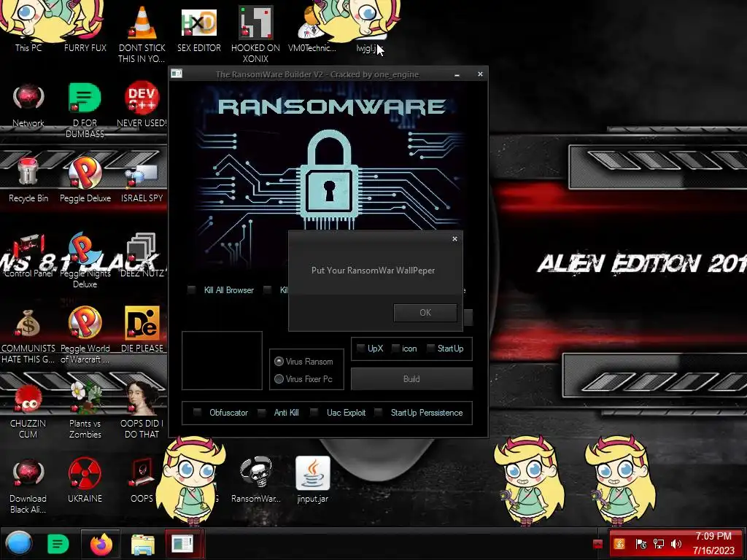Select the Peggle World of Warcraft icon
Viewport: 747px width, 560px height.
[x=85, y=335]
